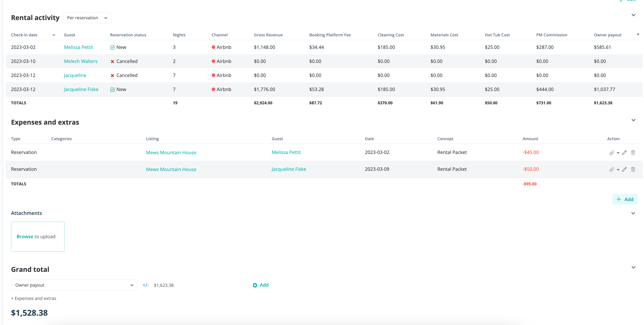Click the +/- adjustment icon in Grand total

click(146, 285)
